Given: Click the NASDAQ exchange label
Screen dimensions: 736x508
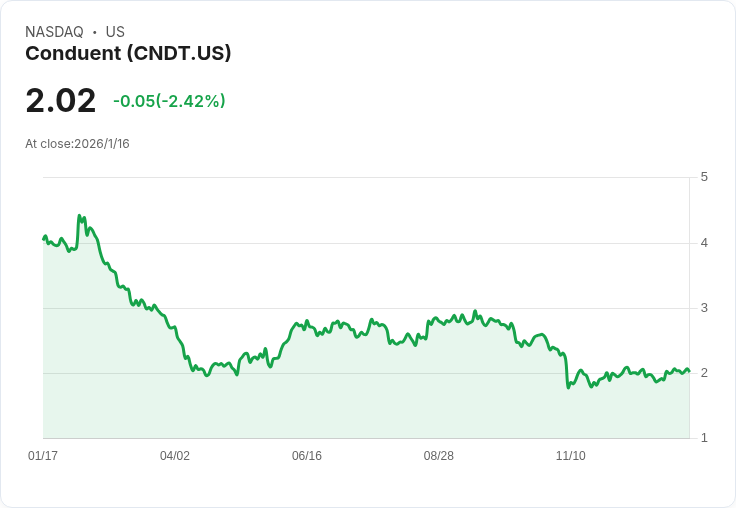Looking at the screenshot, I should 54,32.
